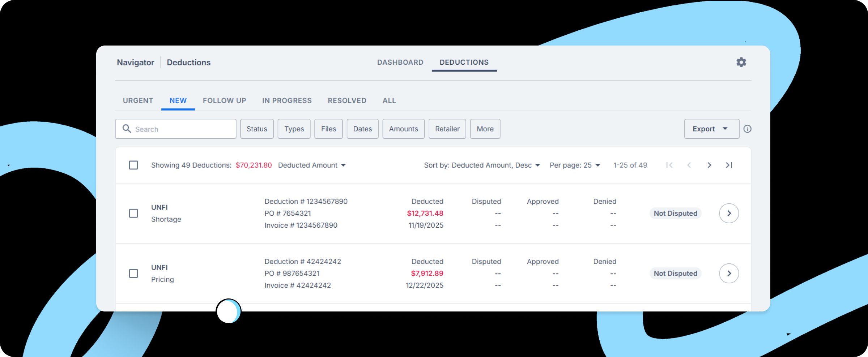
Task: Go to the previous page of results
Action: pyautogui.click(x=689, y=165)
